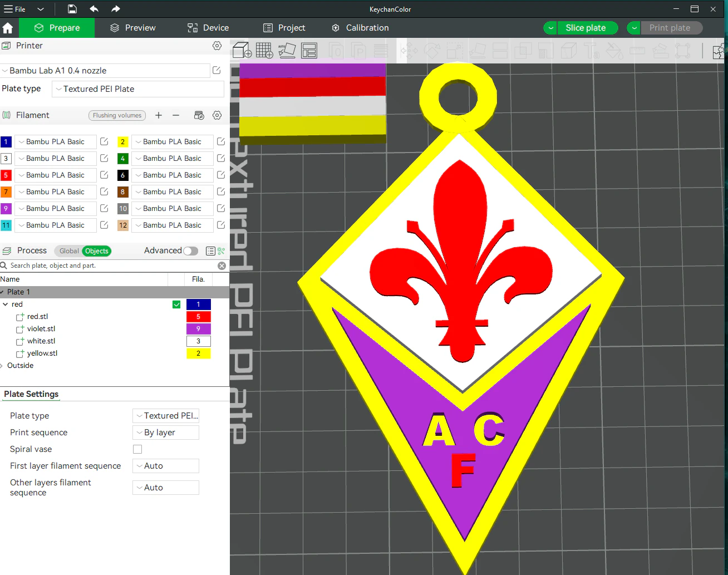Open First layer filament sequence dropdown
The height and width of the screenshot is (575, 728).
click(166, 466)
